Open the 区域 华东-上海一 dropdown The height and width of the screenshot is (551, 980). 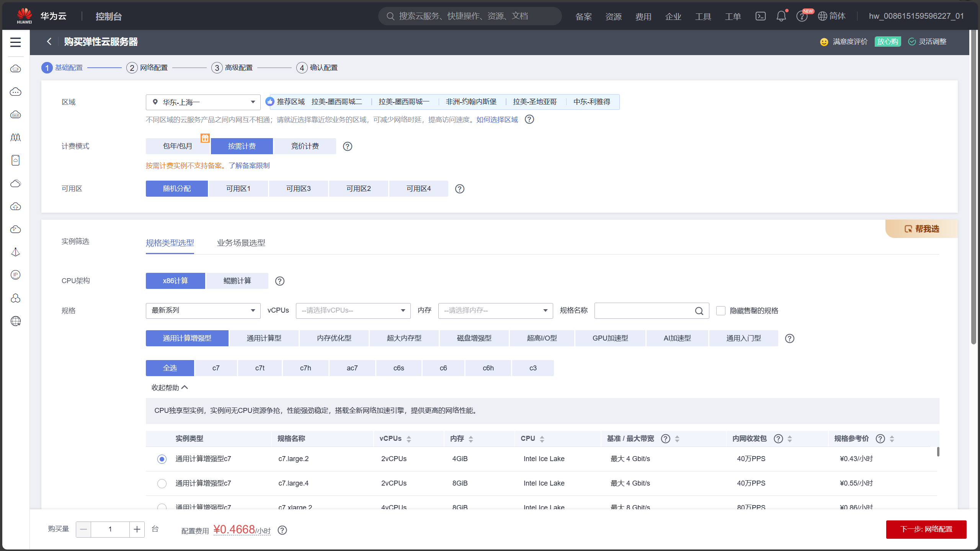point(203,102)
